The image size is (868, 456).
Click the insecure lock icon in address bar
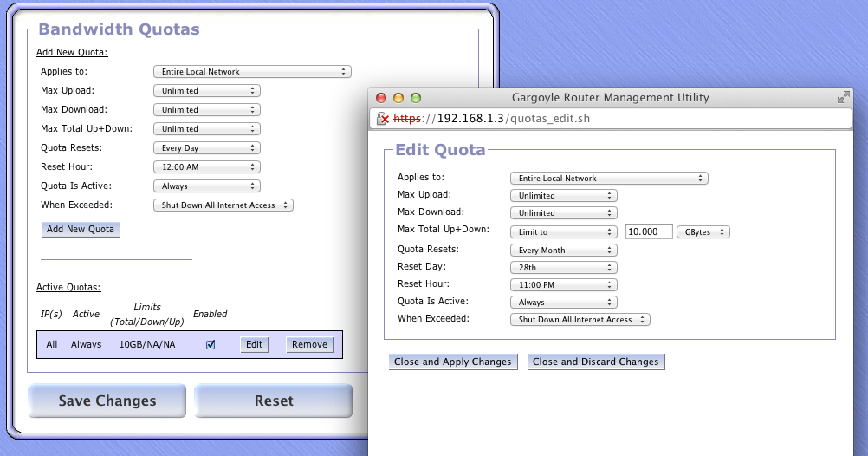click(x=383, y=119)
